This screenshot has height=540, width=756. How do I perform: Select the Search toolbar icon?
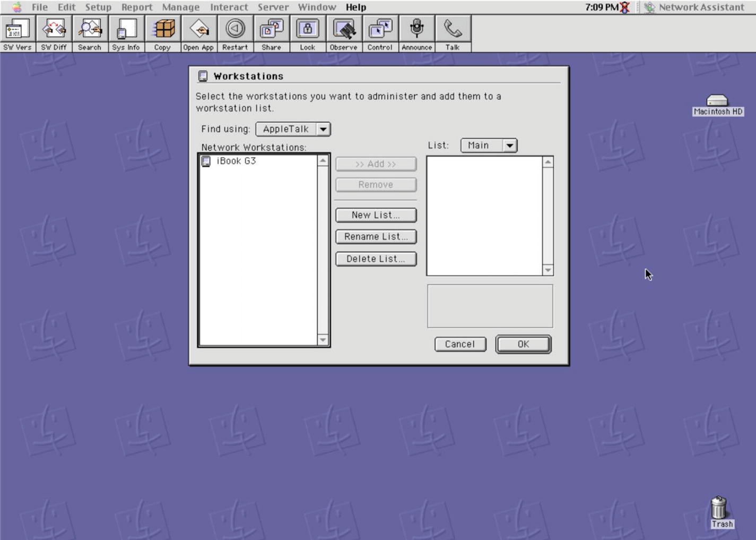pyautogui.click(x=90, y=33)
